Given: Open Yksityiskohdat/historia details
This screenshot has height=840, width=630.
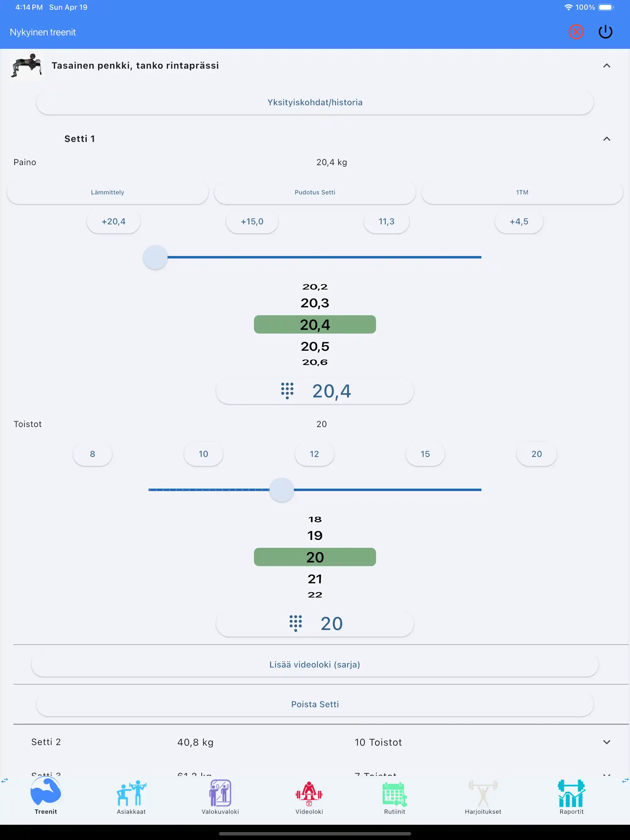Looking at the screenshot, I should (315, 103).
